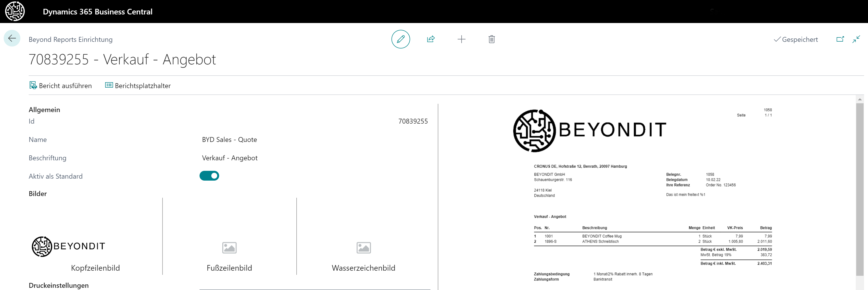The width and height of the screenshot is (868, 290).
Task: Collapse the Bilder section header
Action: coord(38,194)
